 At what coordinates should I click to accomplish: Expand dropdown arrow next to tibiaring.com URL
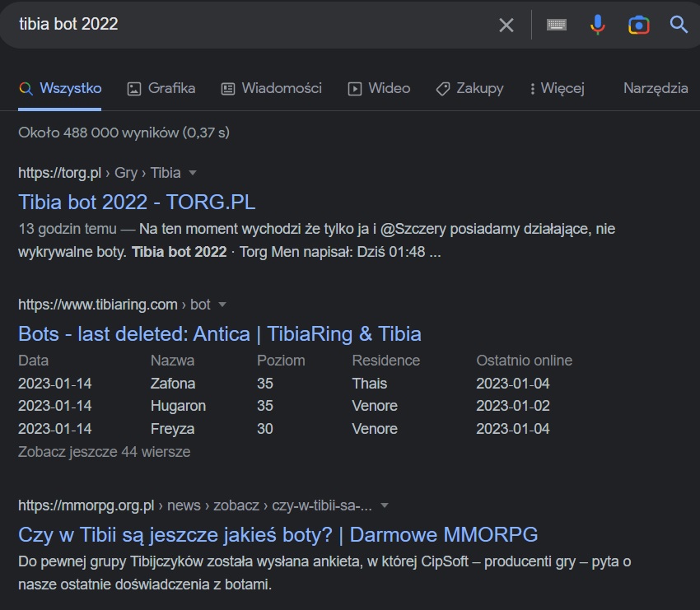point(222,305)
